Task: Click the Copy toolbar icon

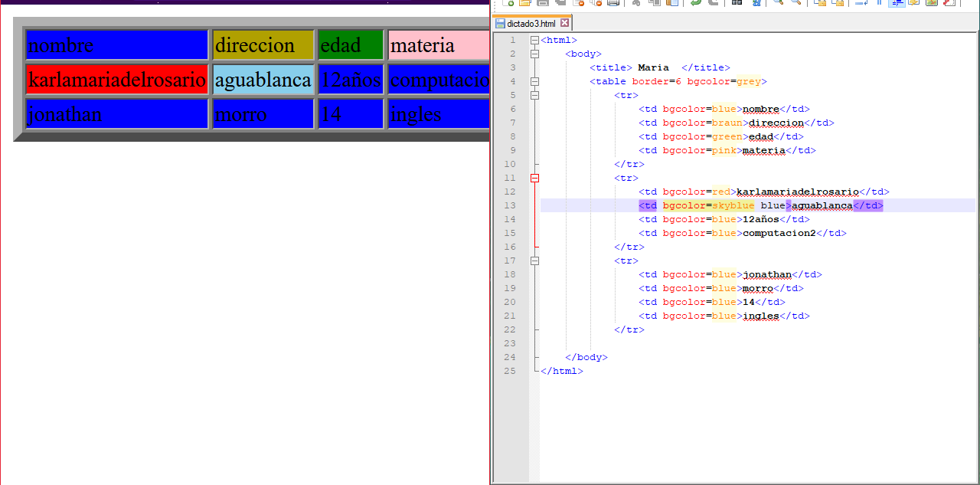Action: pos(655,3)
